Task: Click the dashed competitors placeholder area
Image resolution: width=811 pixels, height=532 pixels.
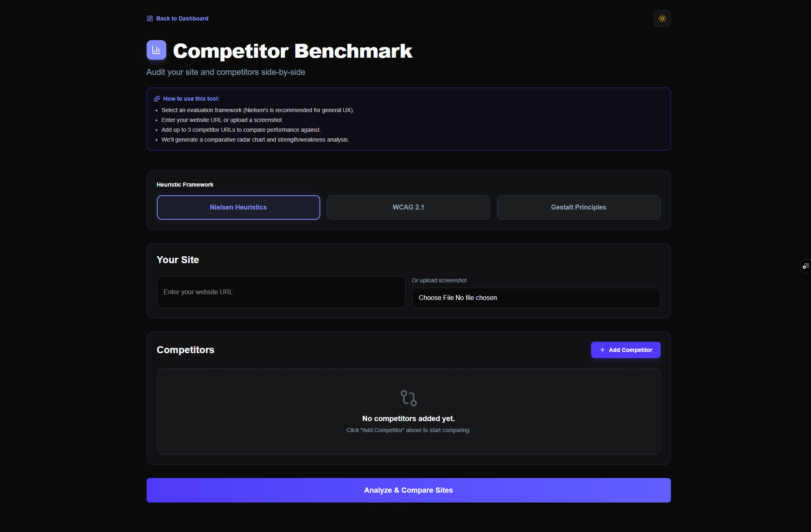Action: [408, 411]
